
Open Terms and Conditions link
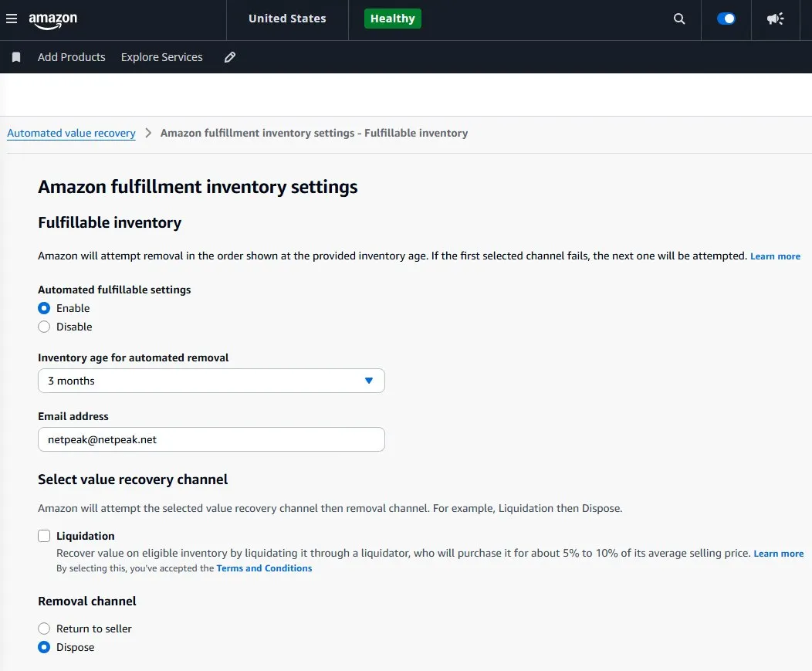pyautogui.click(x=264, y=568)
